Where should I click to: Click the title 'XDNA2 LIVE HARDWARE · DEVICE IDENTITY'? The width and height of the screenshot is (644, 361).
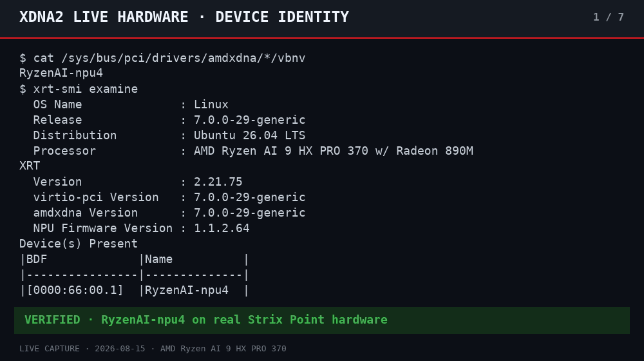(184, 17)
